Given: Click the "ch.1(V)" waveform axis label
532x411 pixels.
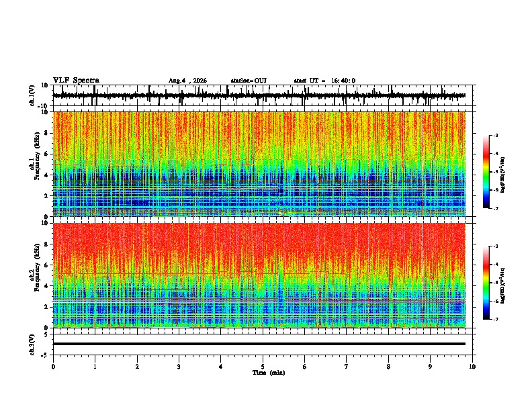Looking at the screenshot, I should (x=32, y=95).
